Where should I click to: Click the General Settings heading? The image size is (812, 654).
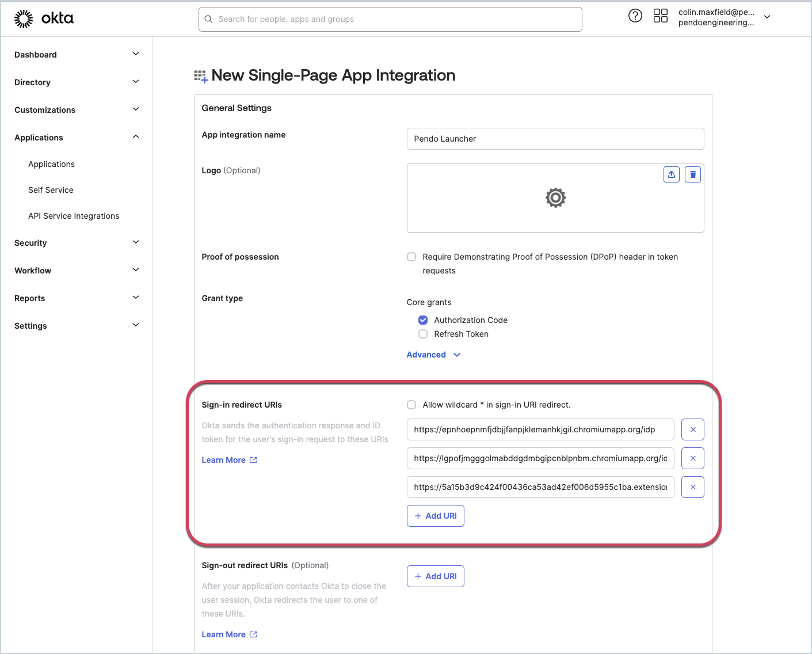[237, 108]
